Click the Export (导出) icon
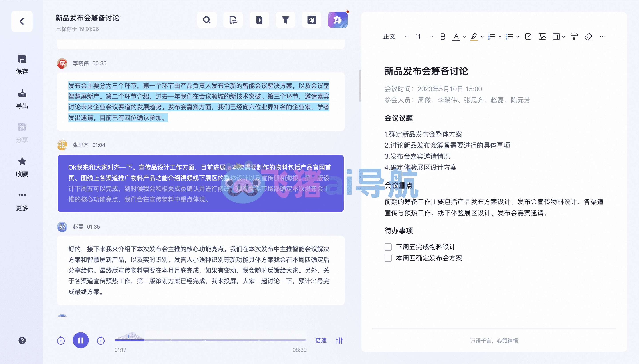Viewport: 639px width, 364px height. [22, 93]
